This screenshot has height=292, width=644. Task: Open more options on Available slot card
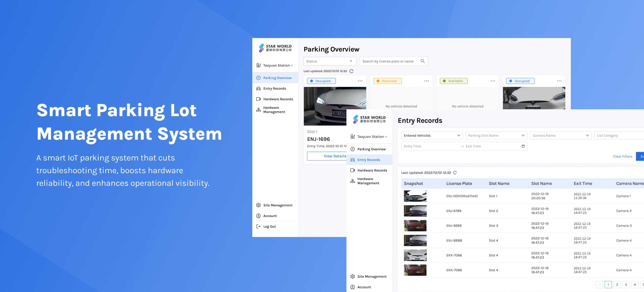[x=493, y=81]
